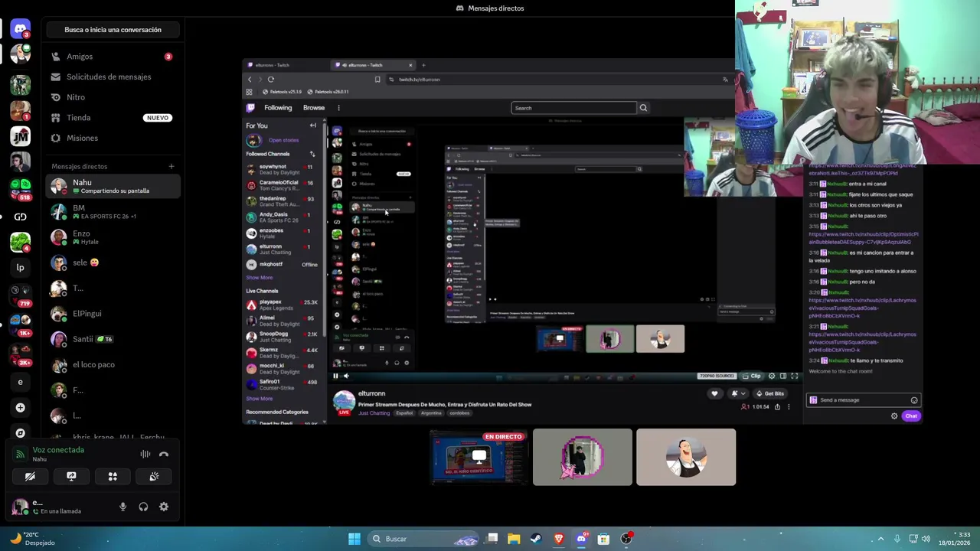
Task: Click Voz conectada connection status
Action: (x=58, y=450)
